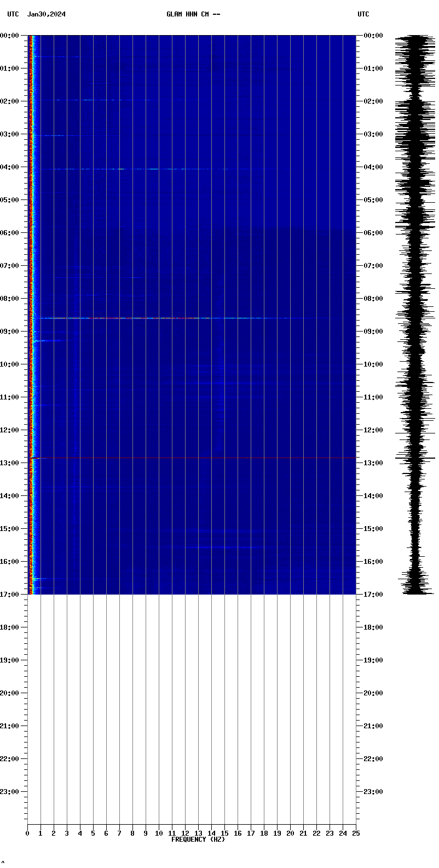The width and height of the screenshot is (439, 868).
Task: Select the right-side 13:00 time marker
Action: [373, 463]
